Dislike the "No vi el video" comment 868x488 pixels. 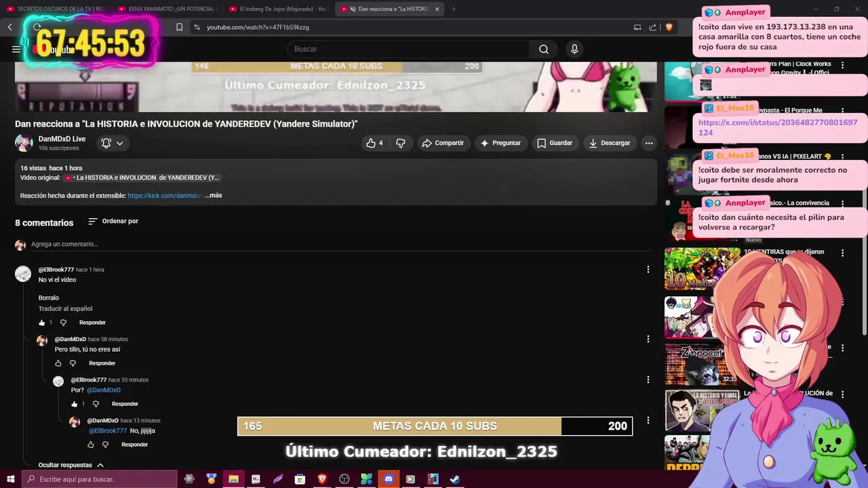click(63, 323)
